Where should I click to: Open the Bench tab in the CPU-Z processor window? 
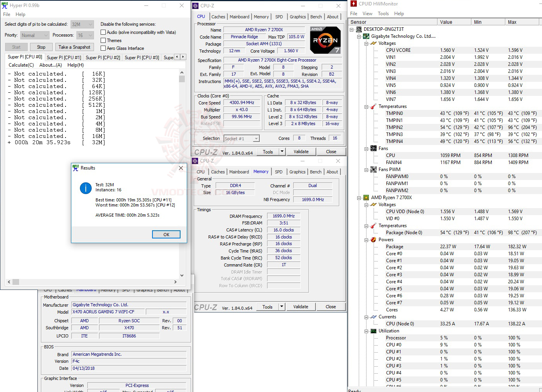[x=316, y=17]
